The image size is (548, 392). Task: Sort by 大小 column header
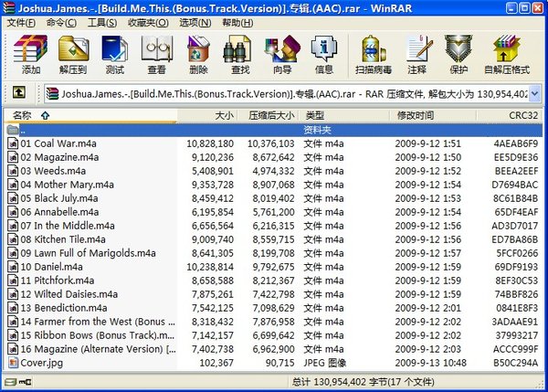[207, 115]
